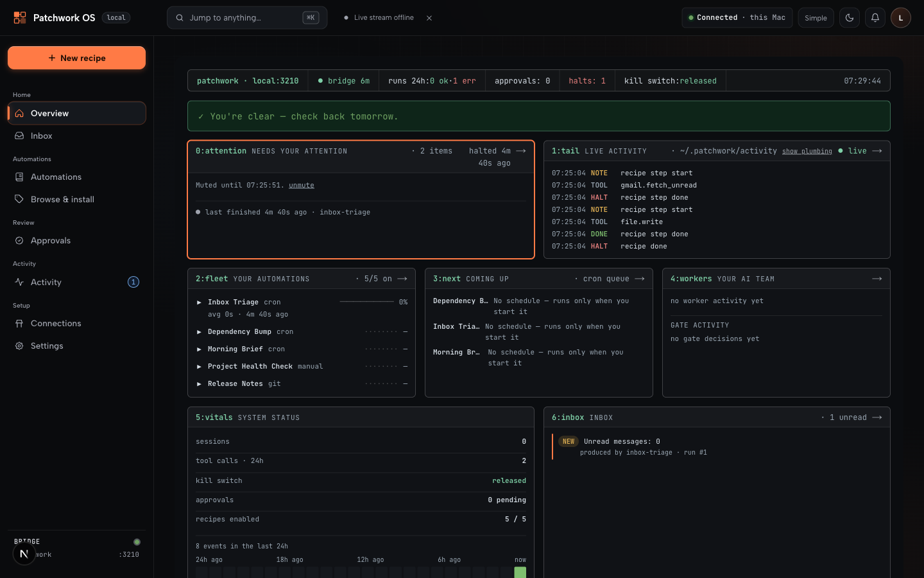Go to Inbox in the sidebar
This screenshot has width=924, height=578.
(x=76, y=136)
